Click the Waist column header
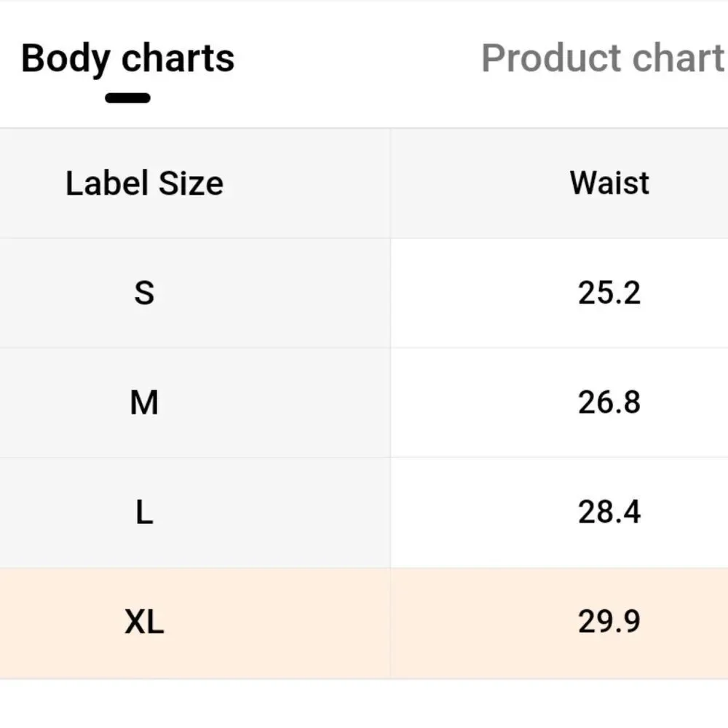Screen dimensions: 728x728 point(609,183)
